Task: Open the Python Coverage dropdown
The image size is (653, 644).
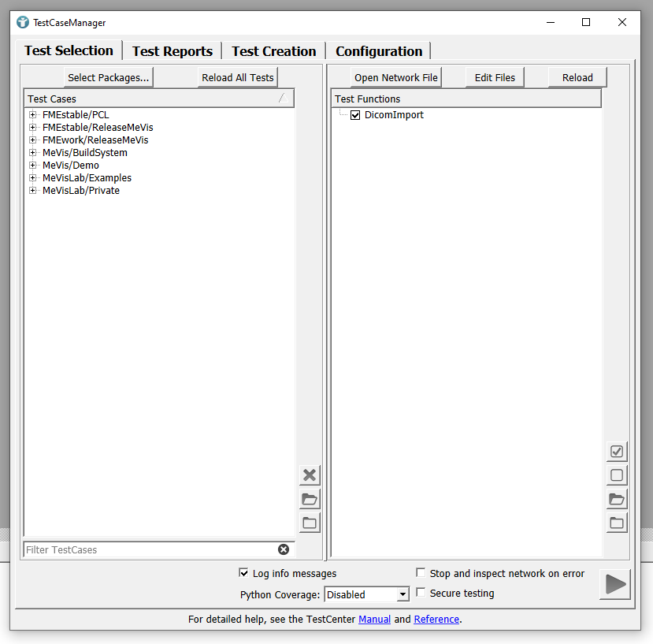Action: pyautogui.click(x=403, y=594)
